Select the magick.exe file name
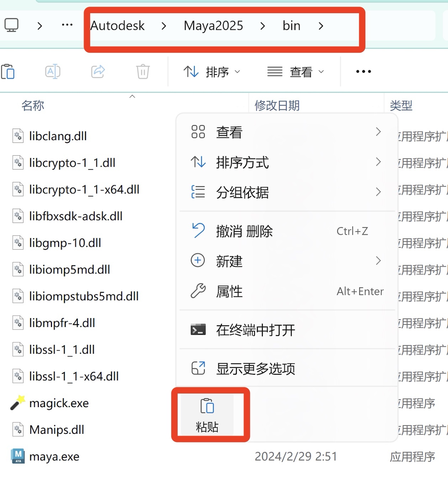This screenshot has height=483, width=448. pyautogui.click(x=59, y=403)
